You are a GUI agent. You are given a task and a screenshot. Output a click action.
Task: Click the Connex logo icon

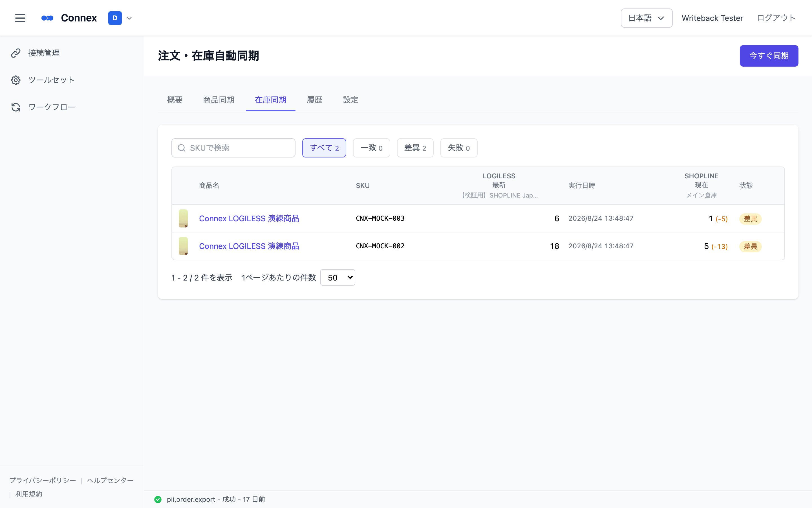(x=47, y=18)
